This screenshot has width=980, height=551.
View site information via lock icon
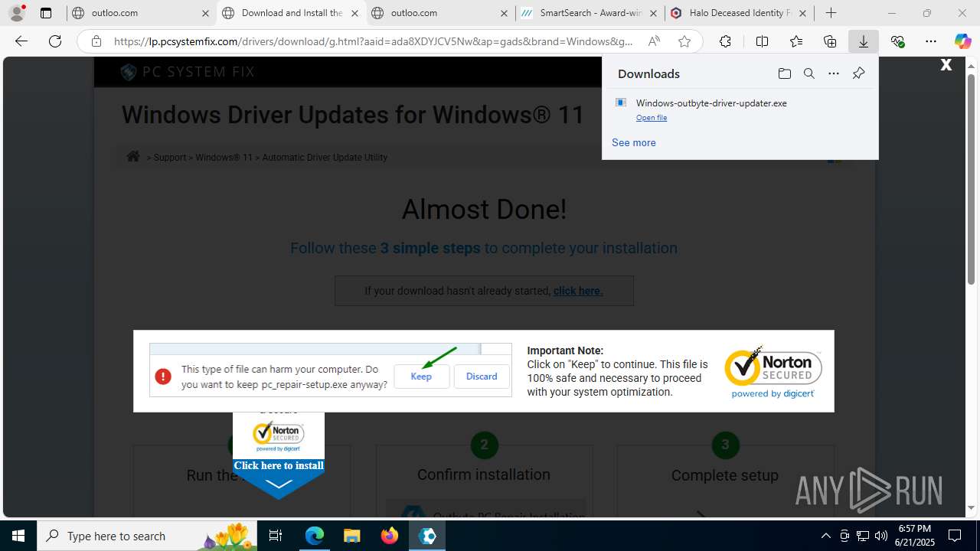96,41
